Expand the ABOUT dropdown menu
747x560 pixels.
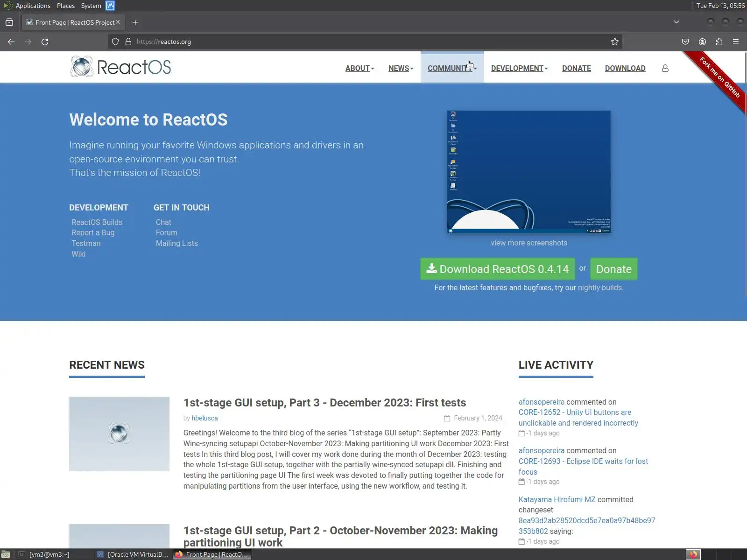click(359, 68)
